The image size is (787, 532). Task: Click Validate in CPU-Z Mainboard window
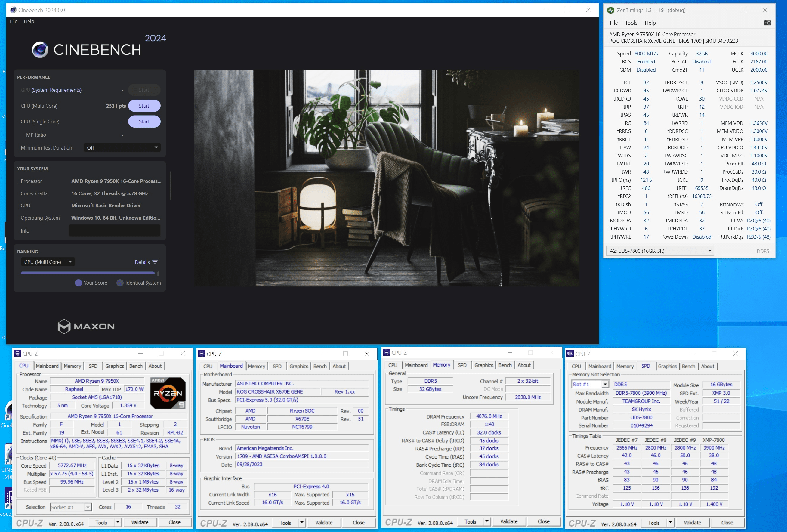tap(324, 523)
